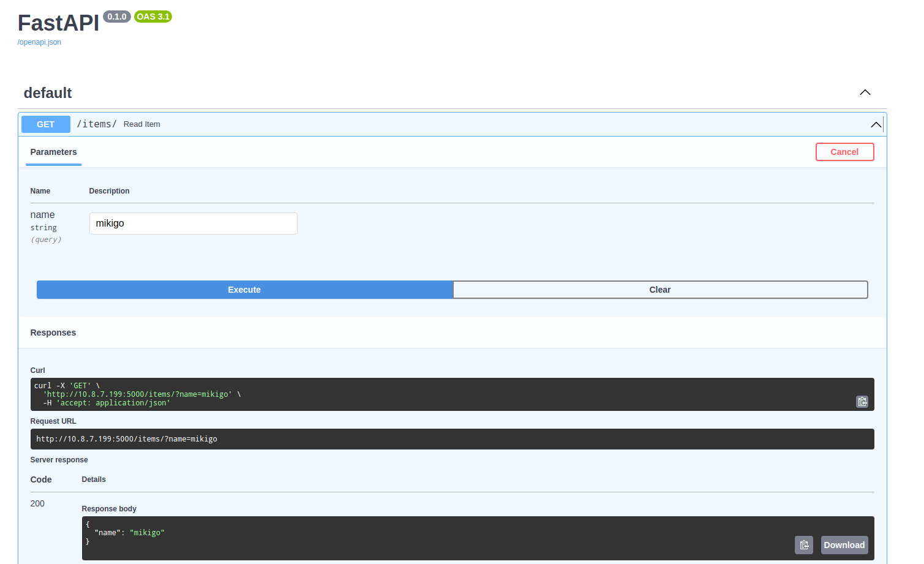Click the OAS 3.1 badge
Viewport: 924px width, 564px height.
click(x=153, y=17)
